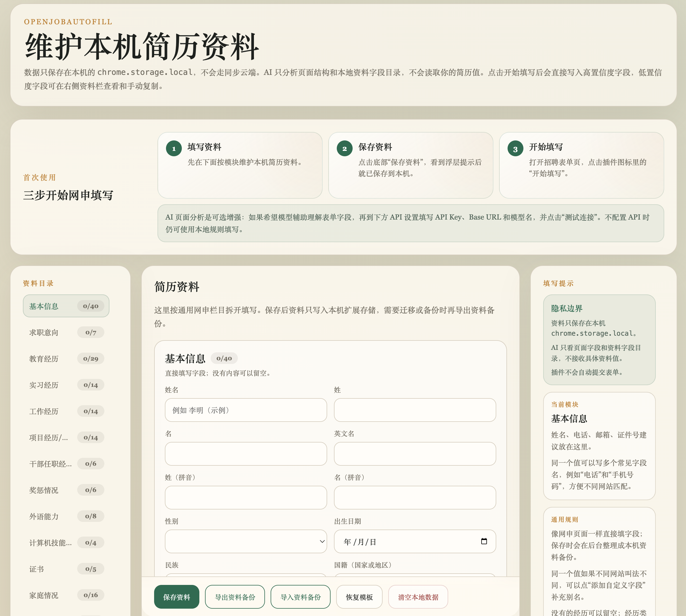Image resolution: width=686 pixels, height=616 pixels.
Task: Click 导出资料备份 button
Action: [x=235, y=597]
